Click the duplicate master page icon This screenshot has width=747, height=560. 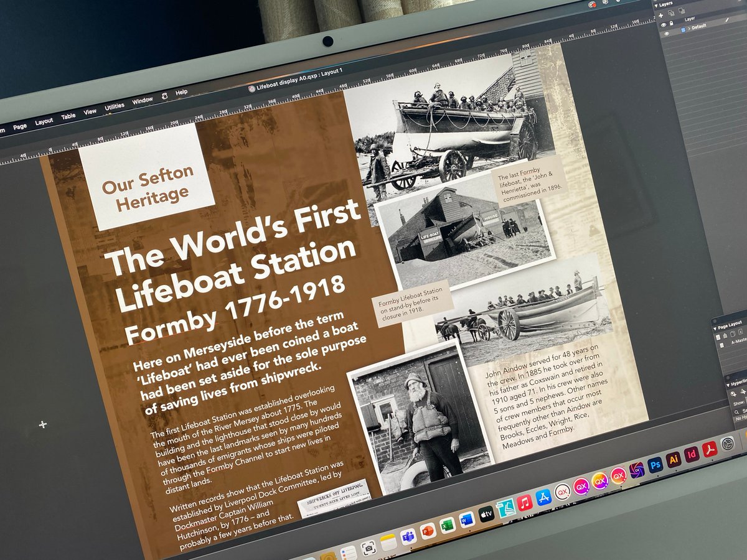click(733, 334)
